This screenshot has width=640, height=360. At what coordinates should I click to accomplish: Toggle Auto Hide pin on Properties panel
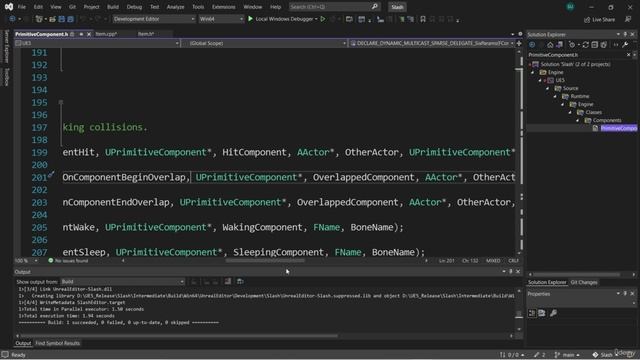coord(625,293)
